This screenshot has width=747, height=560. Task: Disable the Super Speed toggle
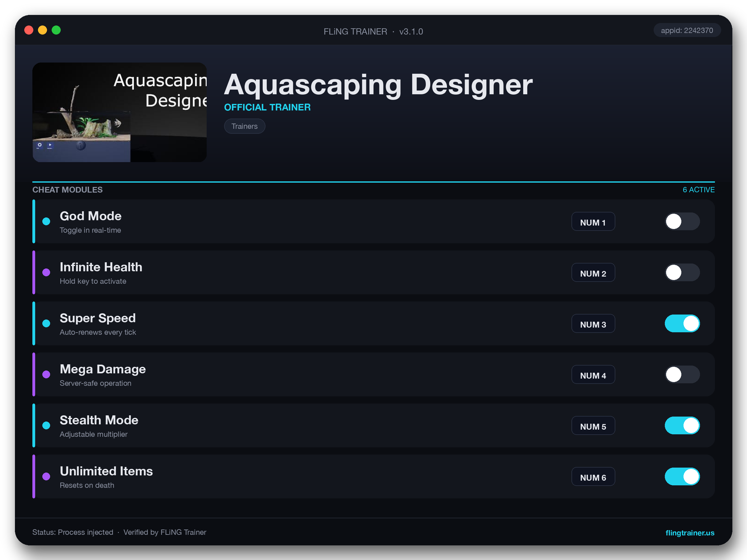pyautogui.click(x=682, y=323)
